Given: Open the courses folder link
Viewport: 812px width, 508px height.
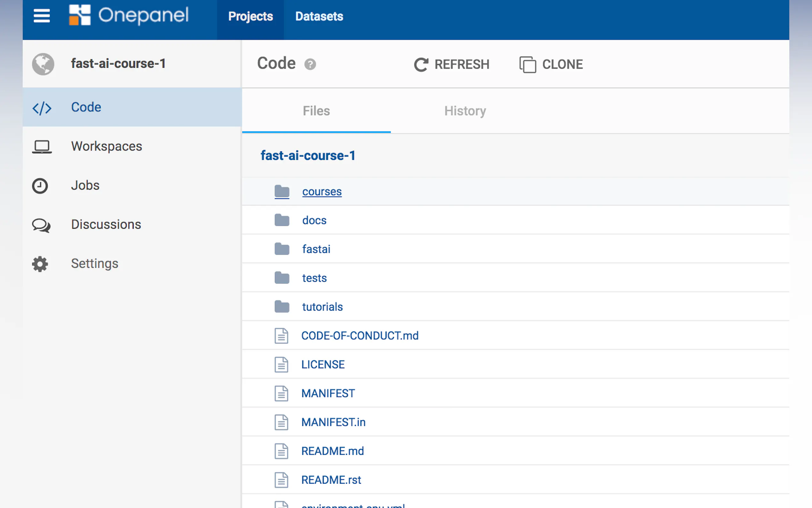Looking at the screenshot, I should pyautogui.click(x=322, y=192).
